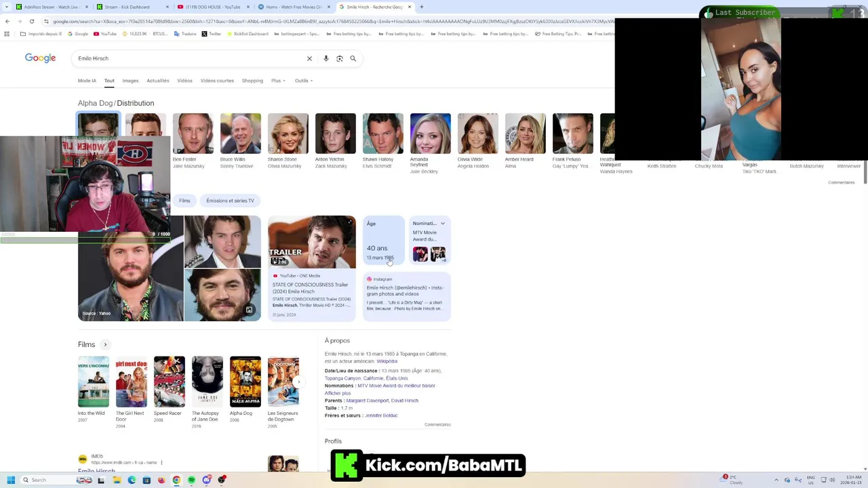
Task: Open the Jennifer Bolduc link
Action: [x=382, y=415]
